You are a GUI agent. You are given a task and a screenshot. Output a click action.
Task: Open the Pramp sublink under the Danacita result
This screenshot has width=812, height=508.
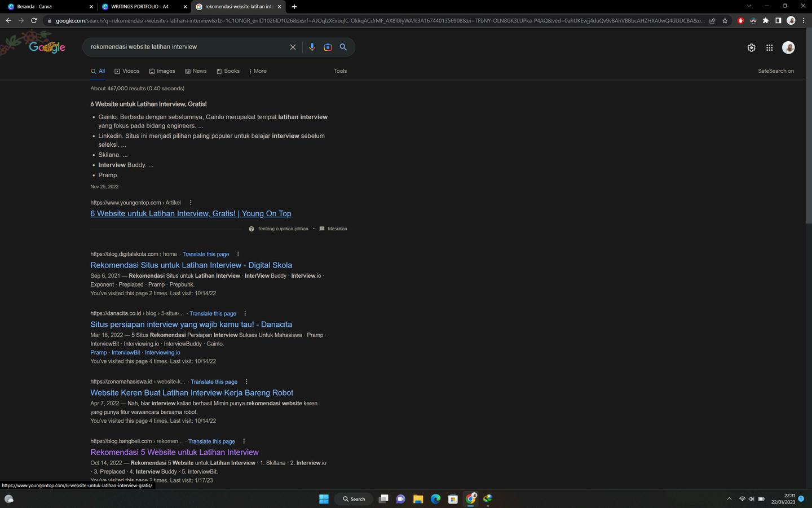(98, 353)
